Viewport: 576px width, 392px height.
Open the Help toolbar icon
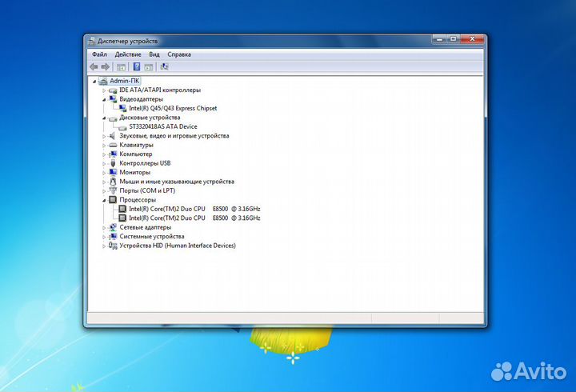(137, 67)
